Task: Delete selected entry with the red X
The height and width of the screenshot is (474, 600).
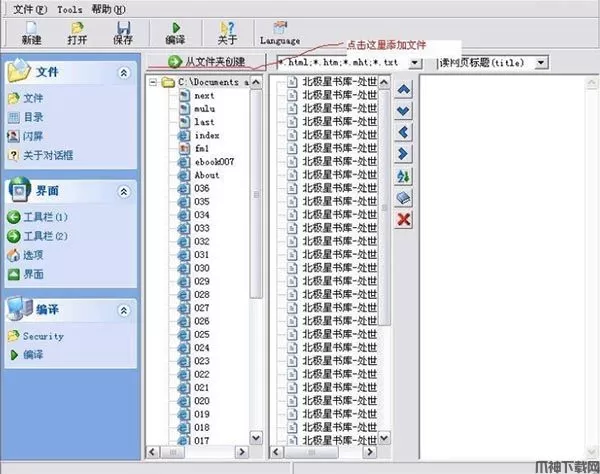Action: coord(404,219)
